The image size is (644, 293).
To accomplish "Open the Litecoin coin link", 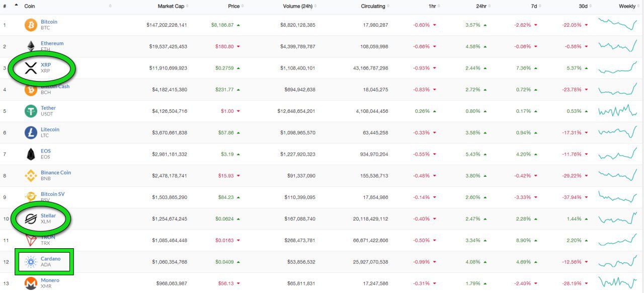I will 50,129.
